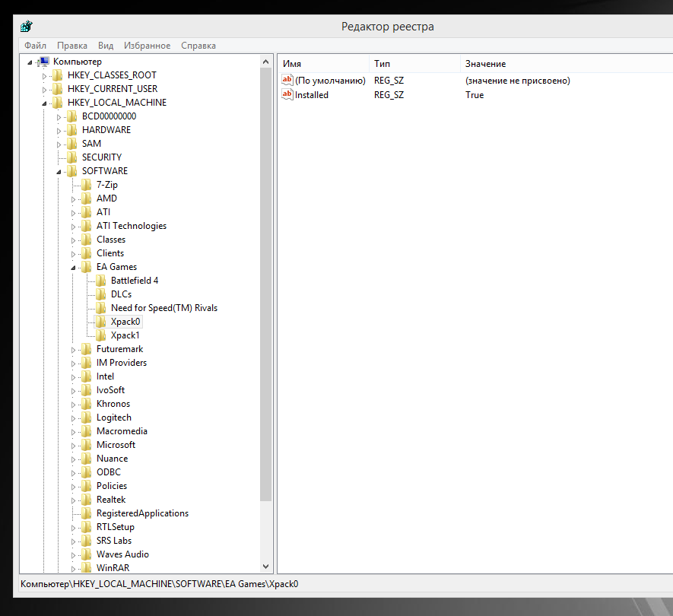This screenshot has height=616, width=673.
Task: Click the SAM folder icon
Action: tap(72, 144)
